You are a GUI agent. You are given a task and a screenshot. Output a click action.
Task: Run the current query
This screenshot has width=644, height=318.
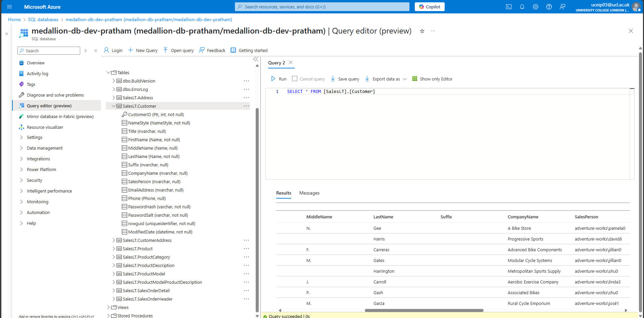coord(279,79)
